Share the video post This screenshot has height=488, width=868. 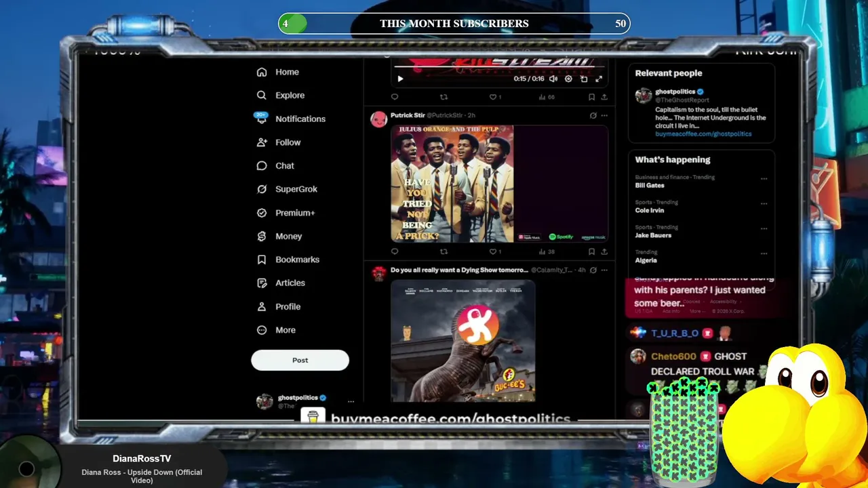click(x=604, y=97)
